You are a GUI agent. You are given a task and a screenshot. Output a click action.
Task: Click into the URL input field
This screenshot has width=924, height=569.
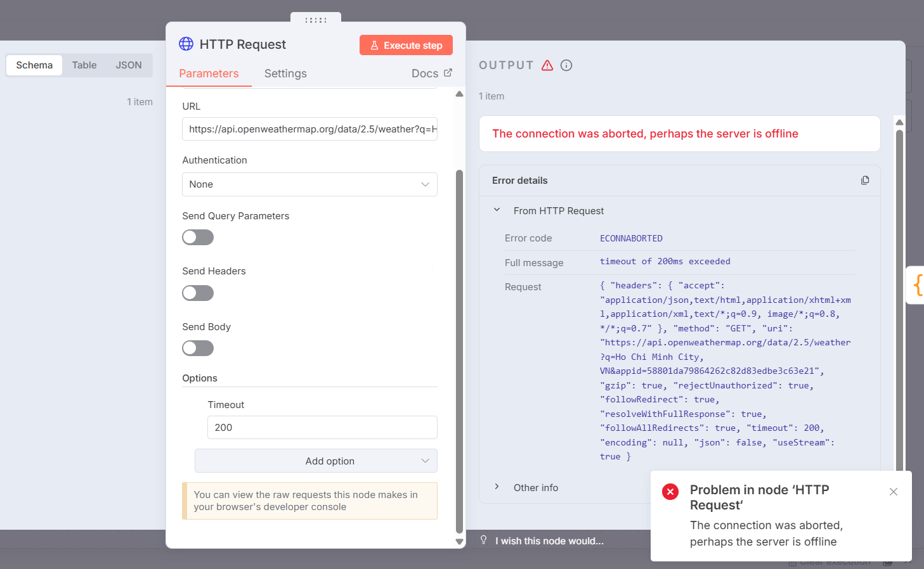pos(309,129)
